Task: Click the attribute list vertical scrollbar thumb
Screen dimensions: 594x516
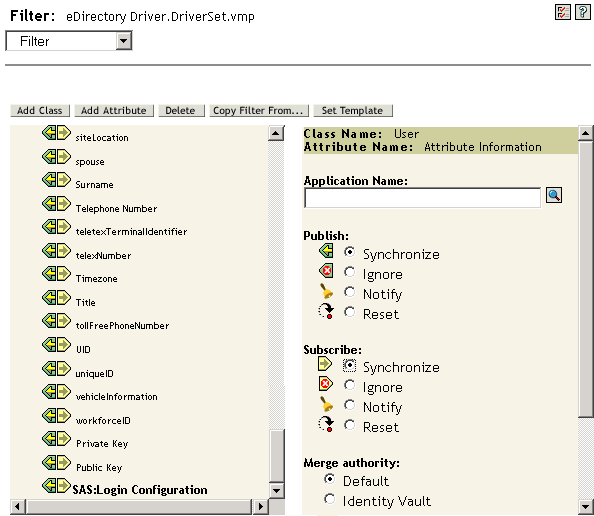Action: [x=277, y=456]
